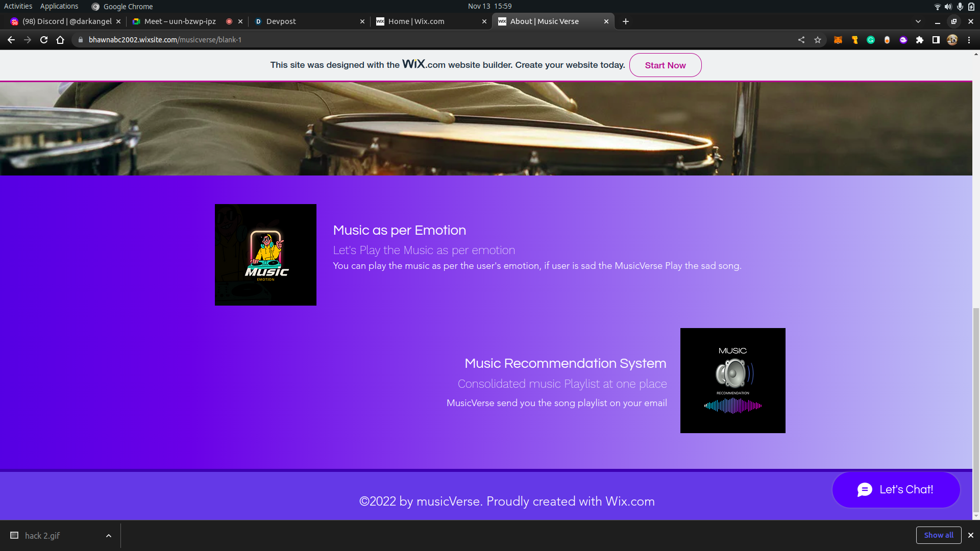The image size is (980, 551).
Task: Open the Let's Chat! button
Action: coord(896,490)
